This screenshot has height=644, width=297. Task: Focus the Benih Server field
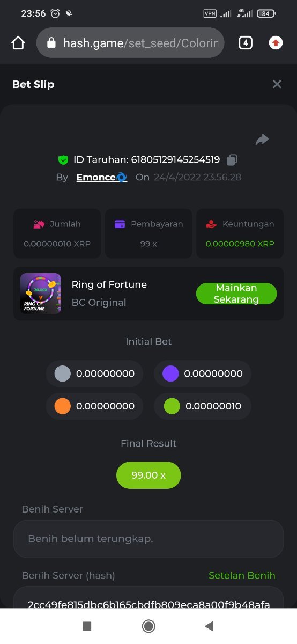click(x=148, y=539)
